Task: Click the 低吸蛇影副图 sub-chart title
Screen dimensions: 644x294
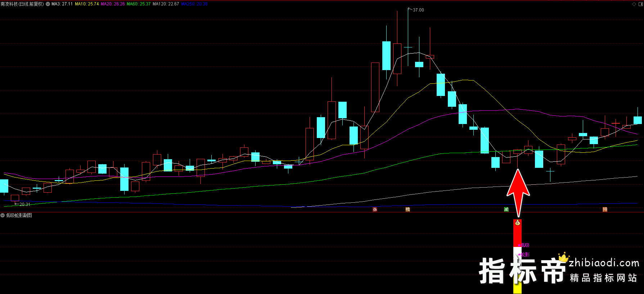Action: coord(19,215)
